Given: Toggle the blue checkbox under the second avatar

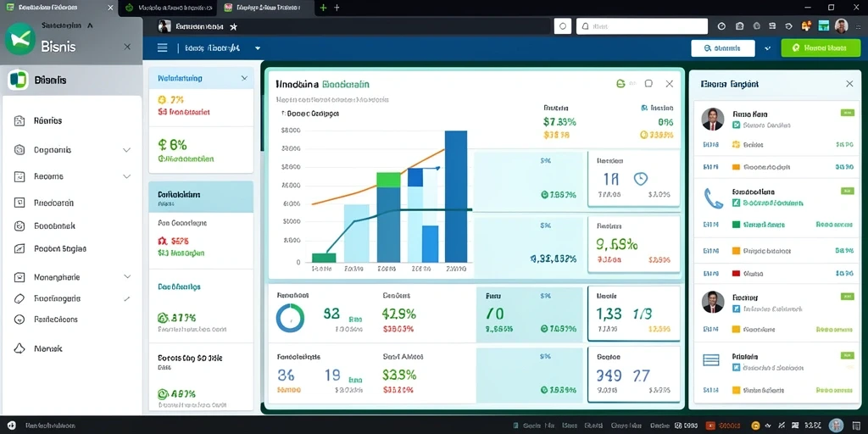Looking at the screenshot, I should point(737,309).
